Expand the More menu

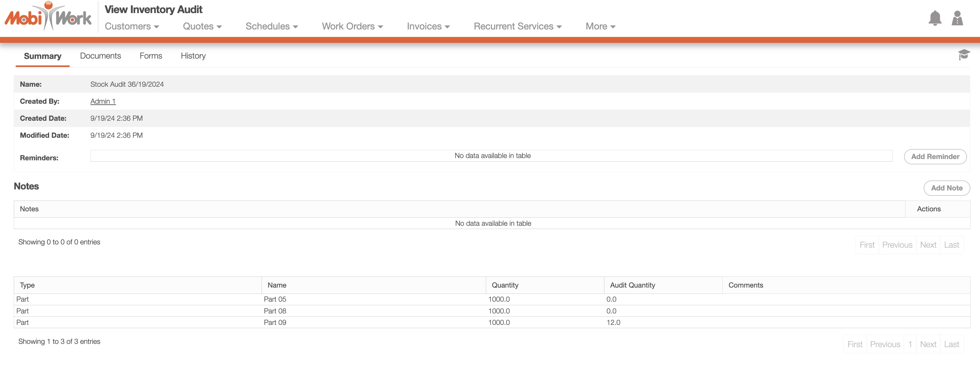600,26
